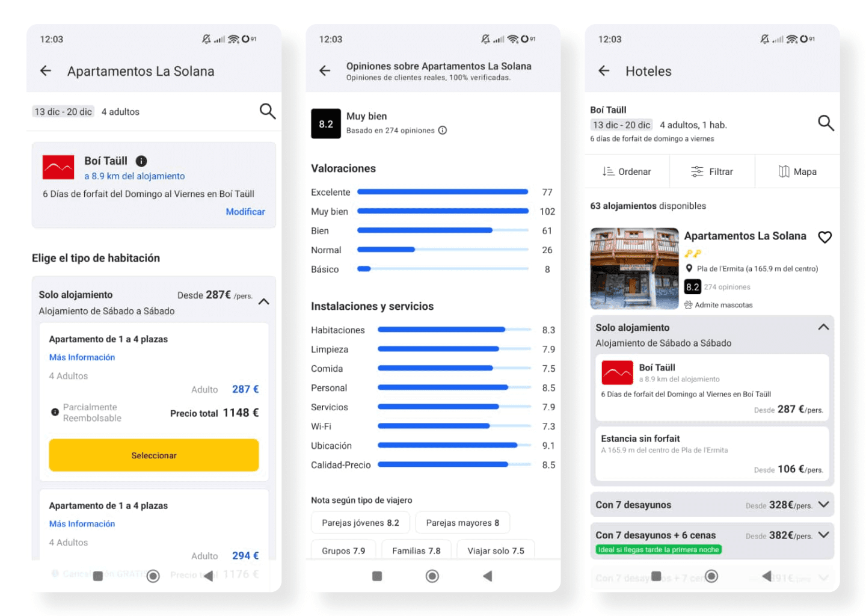Open info icon next to 274 opiniones

coord(443,131)
